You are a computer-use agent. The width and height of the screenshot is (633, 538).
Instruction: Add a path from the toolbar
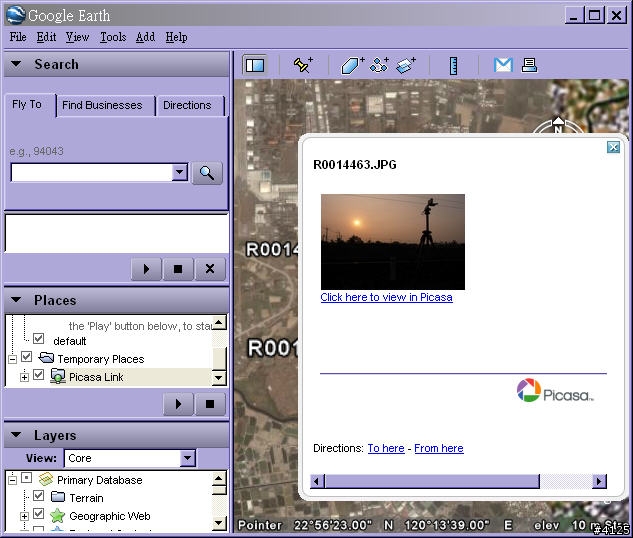(379, 65)
